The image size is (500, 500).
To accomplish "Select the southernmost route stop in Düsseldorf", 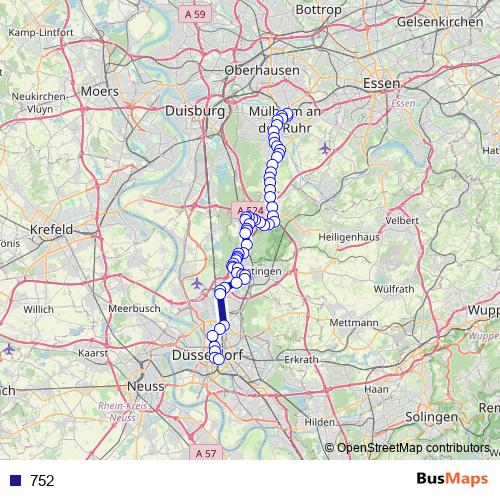I will coord(218,359).
